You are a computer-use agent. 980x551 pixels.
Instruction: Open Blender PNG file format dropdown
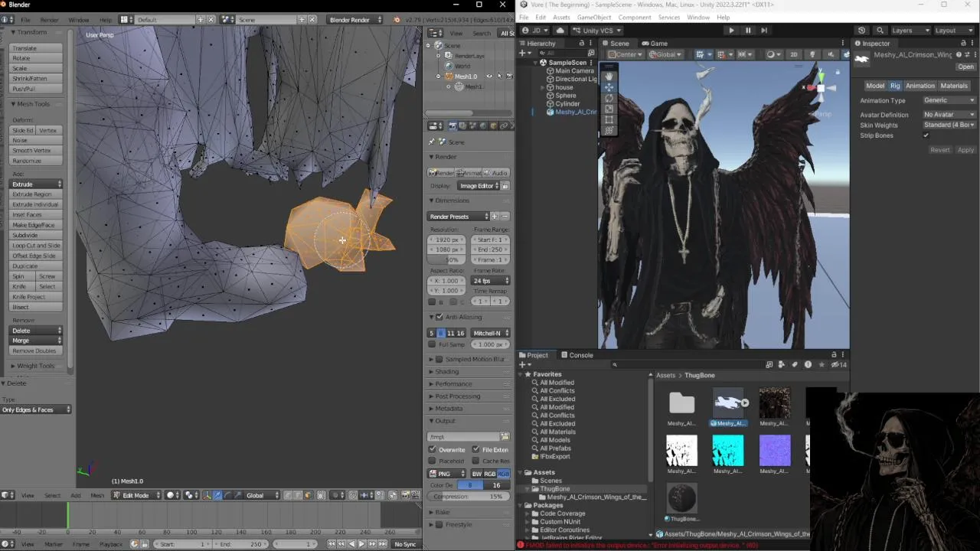[x=446, y=474]
